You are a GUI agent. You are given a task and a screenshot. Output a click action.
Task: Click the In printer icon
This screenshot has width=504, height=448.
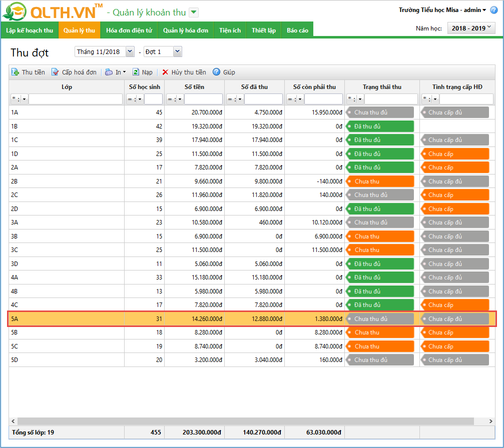pyautogui.click(x=109, y=72)
